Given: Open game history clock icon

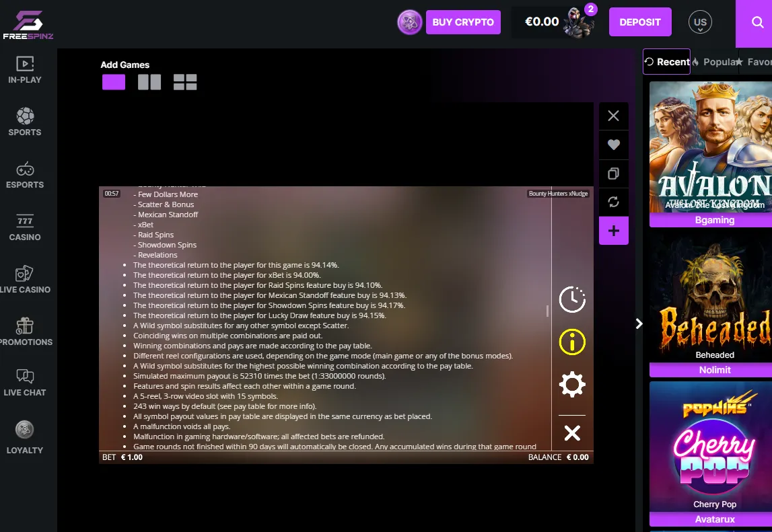Looking at the screenshot, I should click(572, 299).
